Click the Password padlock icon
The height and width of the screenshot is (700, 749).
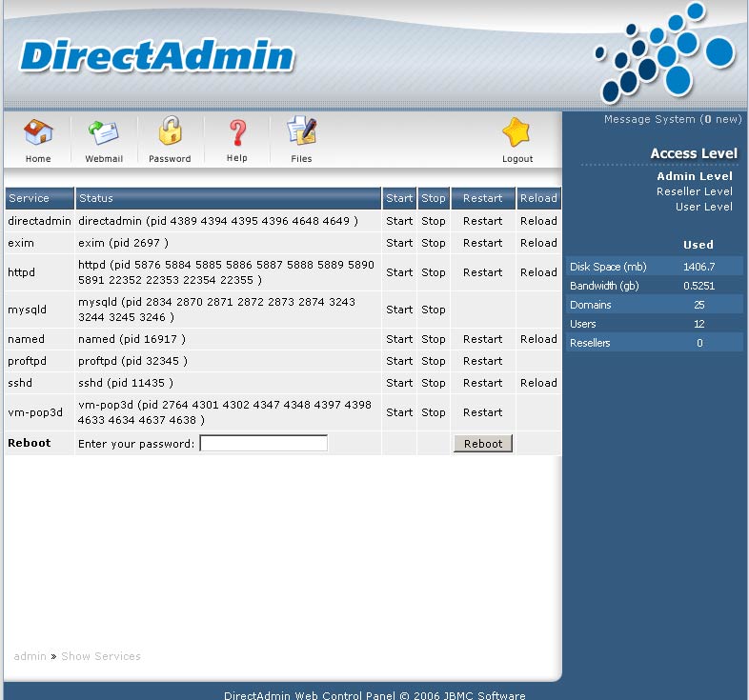pos(170,131)
